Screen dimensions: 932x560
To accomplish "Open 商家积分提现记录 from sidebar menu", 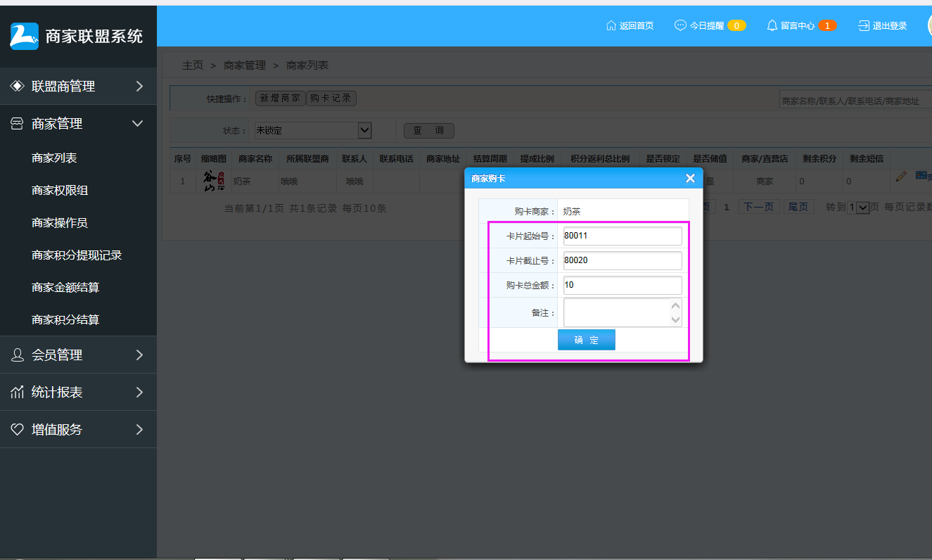I will [77, 255].
